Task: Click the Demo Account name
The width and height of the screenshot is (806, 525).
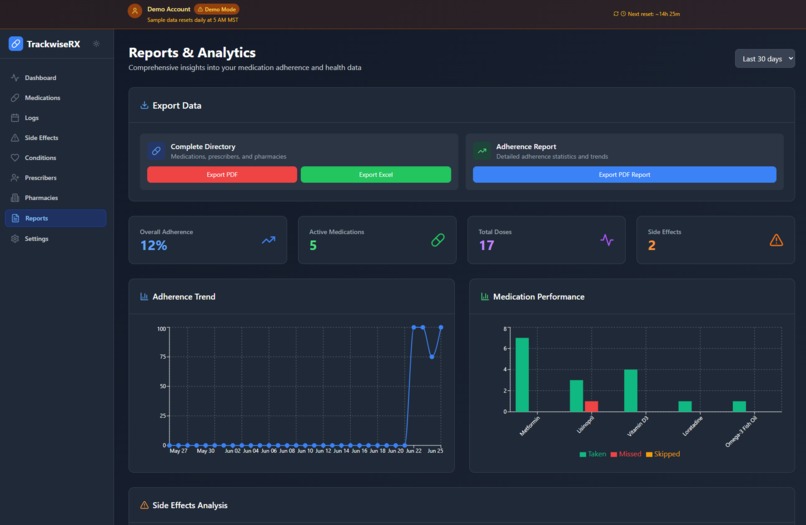Action: (169, 9)
